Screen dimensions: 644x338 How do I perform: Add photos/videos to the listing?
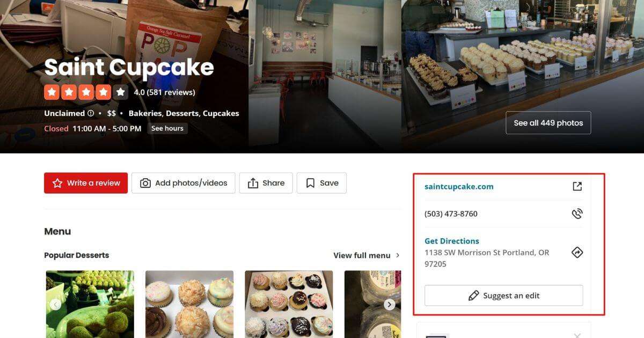(x=183, y=183)
